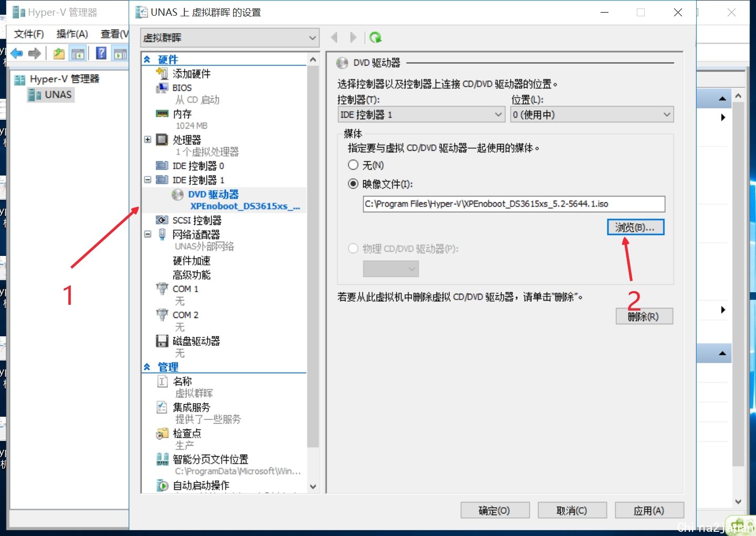Select the None (无) media radio button
Screen dimensions: 756x536
point(353,165)
